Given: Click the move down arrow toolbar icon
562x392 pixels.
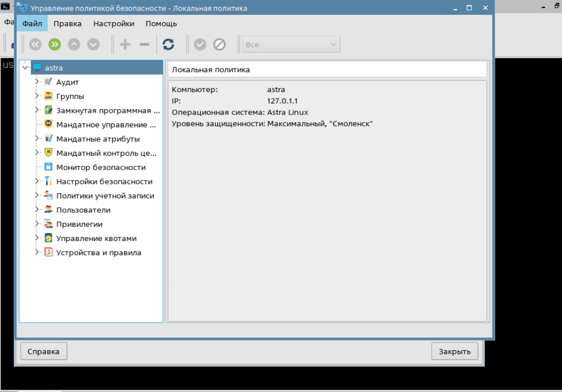Looking at the screenshot, I should pyautogui.click(x=93, y=44).
